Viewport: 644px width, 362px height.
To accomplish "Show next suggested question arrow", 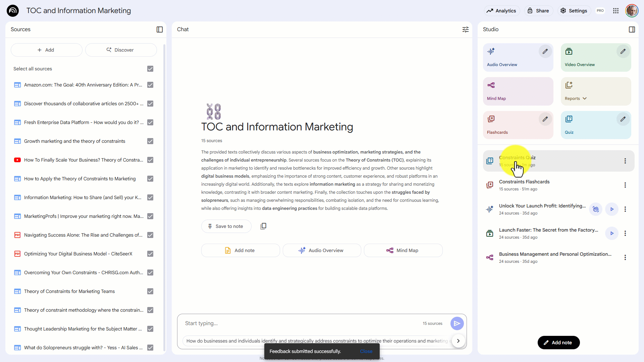I will (458, 341).
